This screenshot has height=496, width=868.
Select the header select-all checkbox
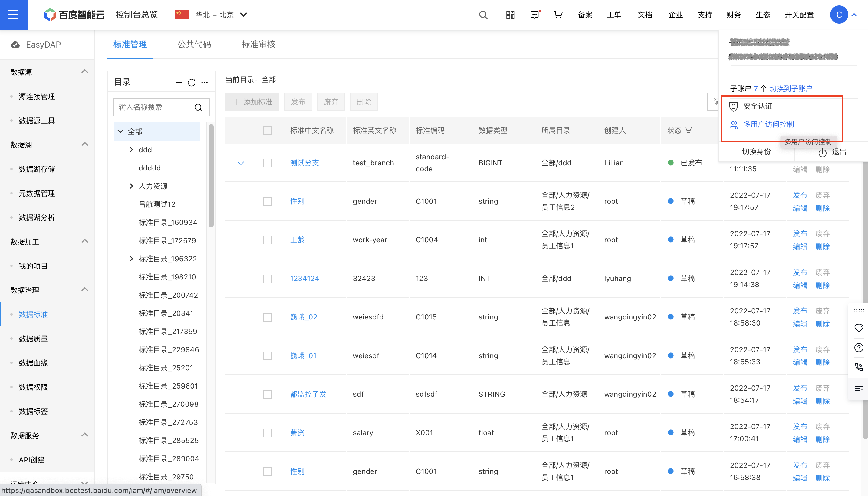[x=268, y=131]
